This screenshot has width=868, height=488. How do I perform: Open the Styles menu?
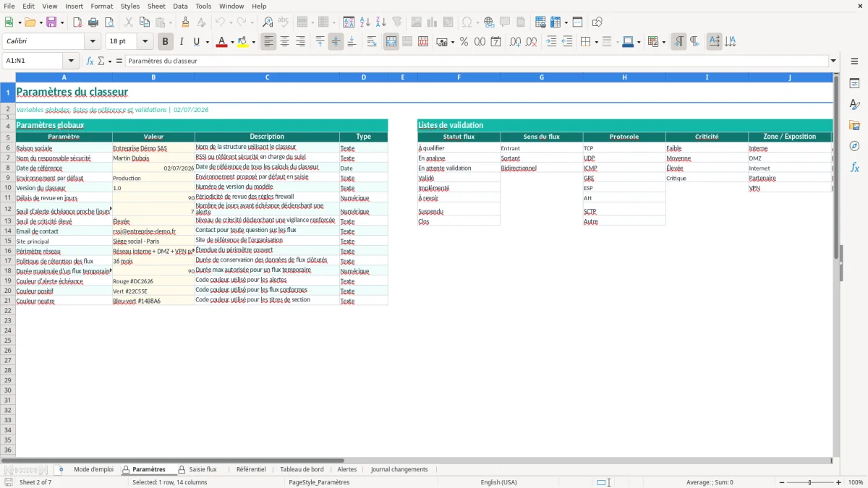click(x=130, y=6)
